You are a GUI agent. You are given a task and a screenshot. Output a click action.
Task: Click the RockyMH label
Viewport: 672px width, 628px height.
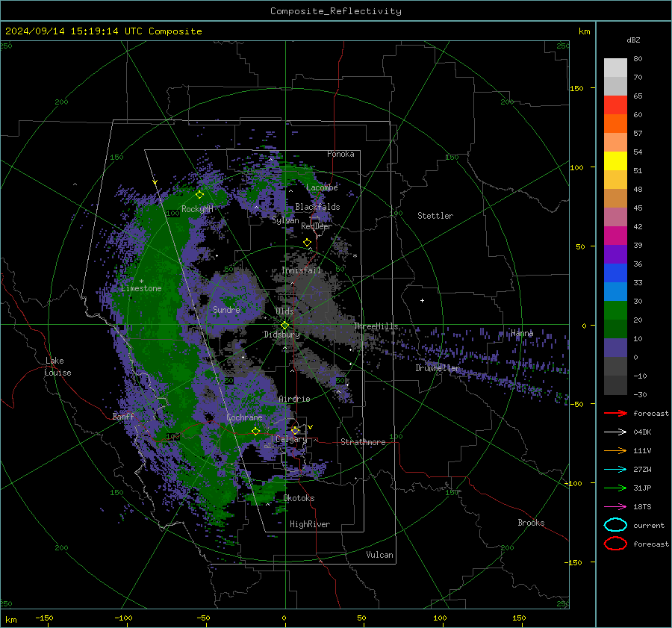pyautogui.click(x=197, y=209)
